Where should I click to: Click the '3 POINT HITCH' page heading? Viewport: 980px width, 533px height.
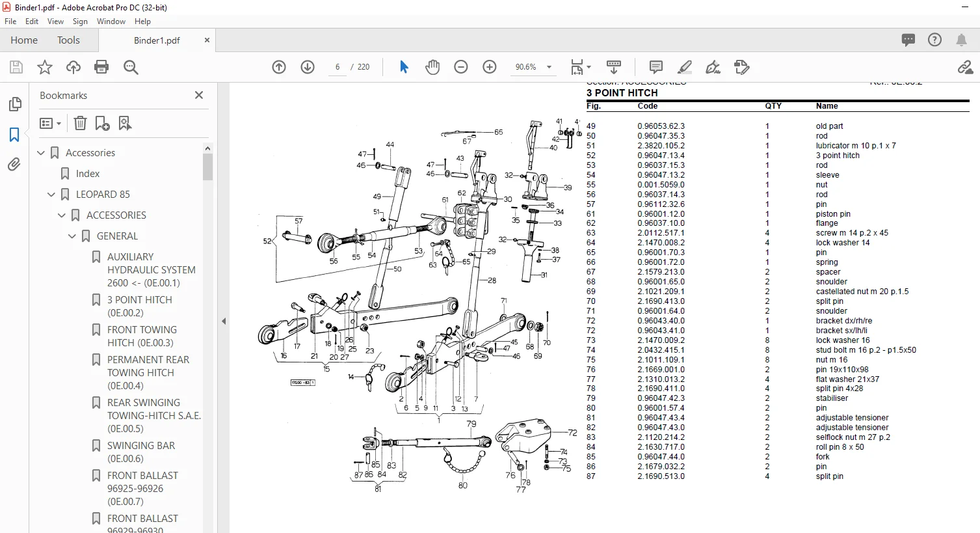pyautogui.click(x=622, y=93)
